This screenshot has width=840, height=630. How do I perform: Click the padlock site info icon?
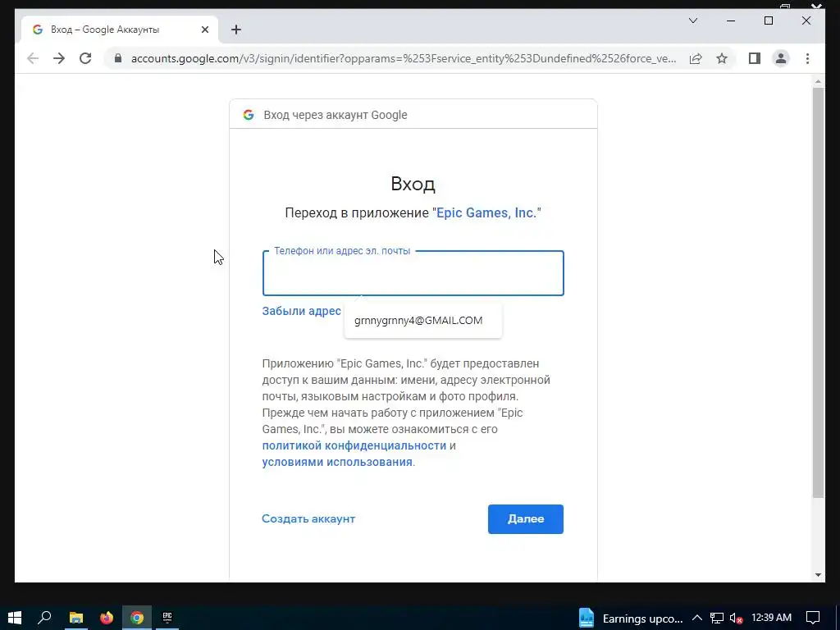coord(118,58)
